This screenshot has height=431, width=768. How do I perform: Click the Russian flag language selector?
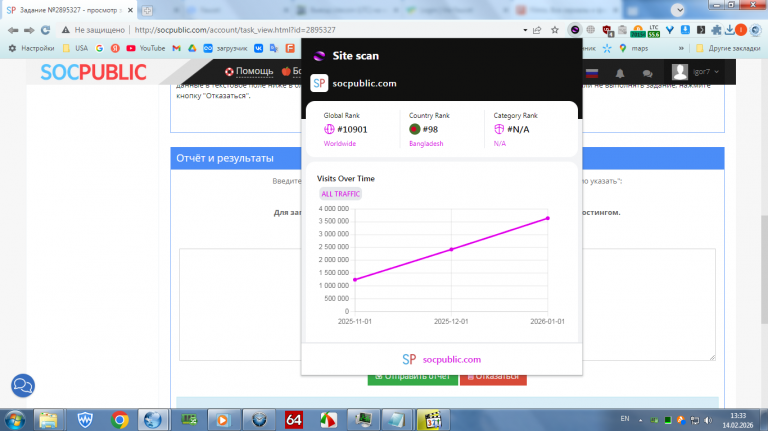point(592,73)
